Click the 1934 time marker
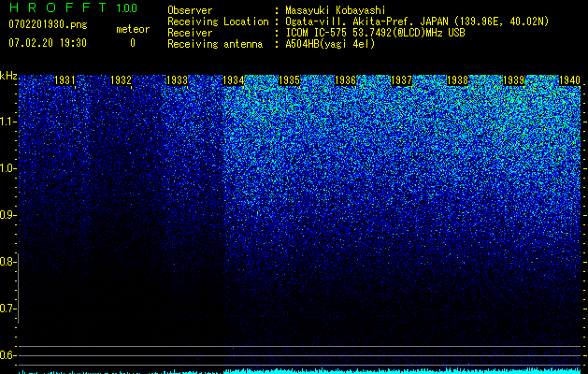The image size is (588, 374). click(x=234, y=80)
